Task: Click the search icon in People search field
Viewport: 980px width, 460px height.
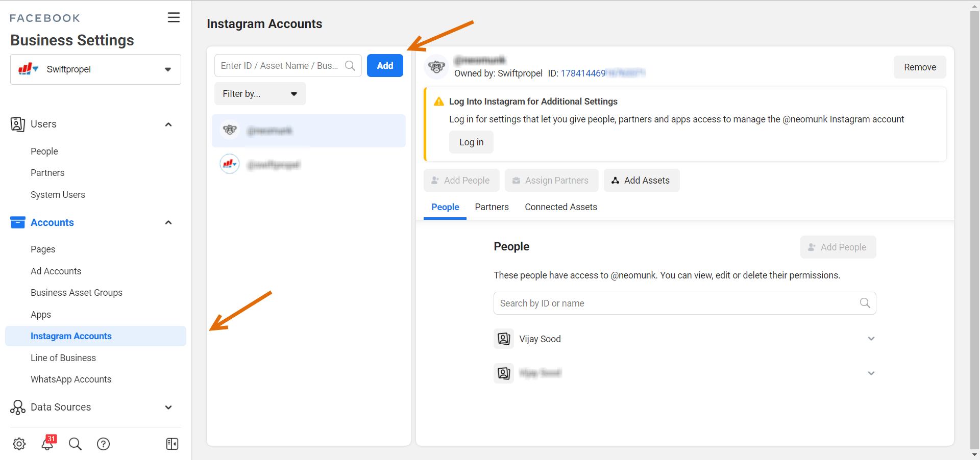Action: pyautogui.click(x=865, y=303)
